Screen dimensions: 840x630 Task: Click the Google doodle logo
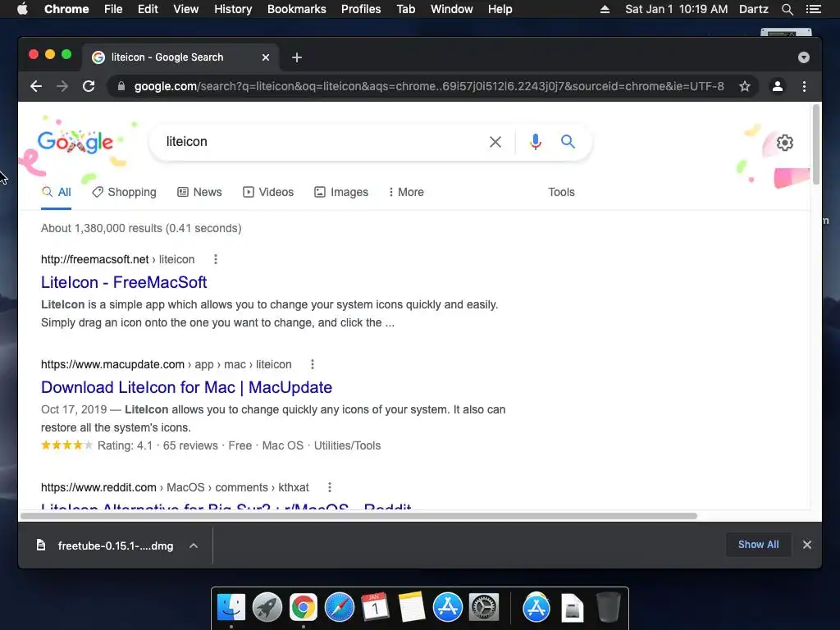point(75,142)
